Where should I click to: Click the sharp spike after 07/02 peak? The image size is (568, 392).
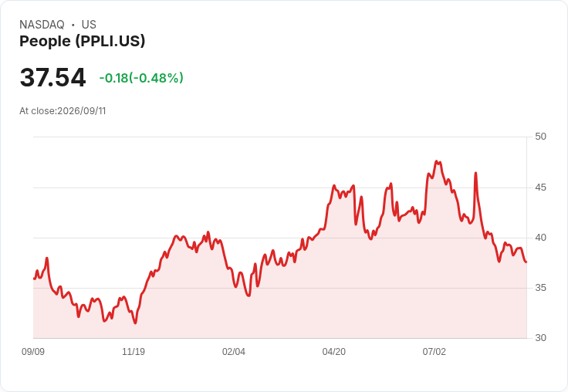[475, 173]
